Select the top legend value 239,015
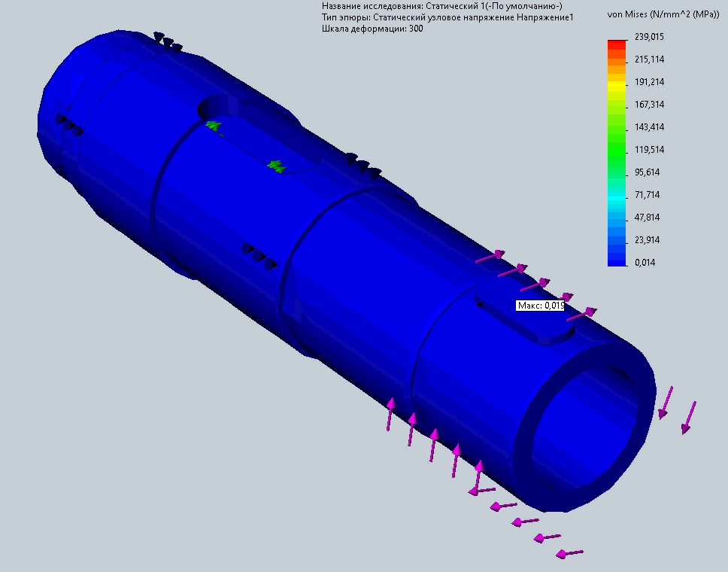Image resolution: width=728 pixels, height=572 pixels. pyautogui.click(x=649, y=37)
